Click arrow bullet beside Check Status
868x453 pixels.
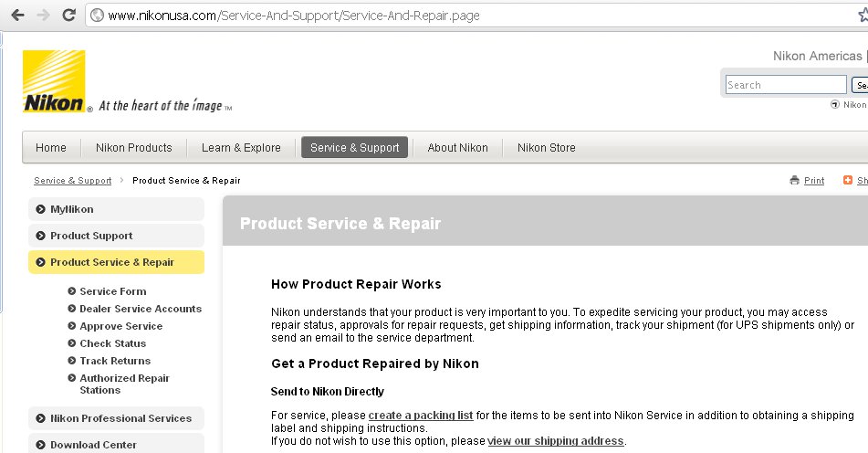[71, 343]
